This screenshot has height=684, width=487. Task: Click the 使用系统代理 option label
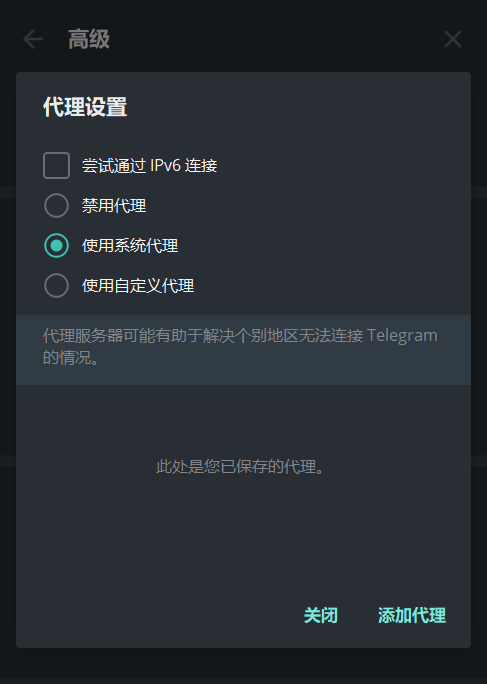(130, 246)
